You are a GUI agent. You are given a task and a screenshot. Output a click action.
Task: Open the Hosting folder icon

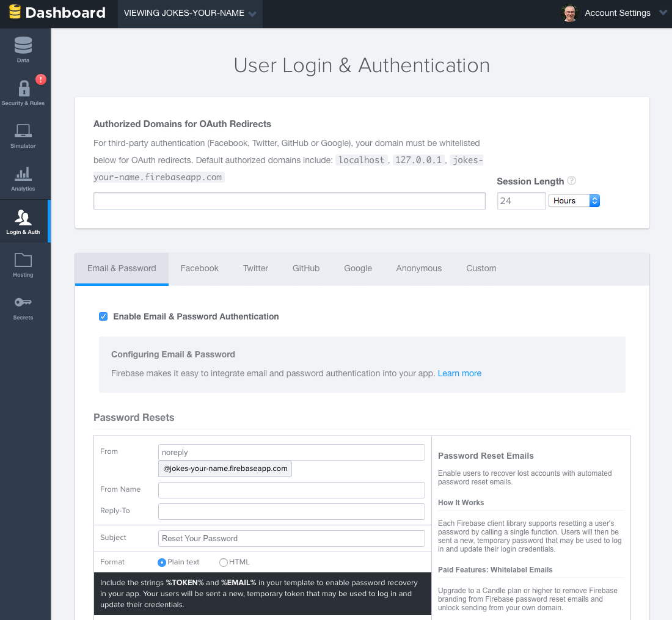pos(23,260)
